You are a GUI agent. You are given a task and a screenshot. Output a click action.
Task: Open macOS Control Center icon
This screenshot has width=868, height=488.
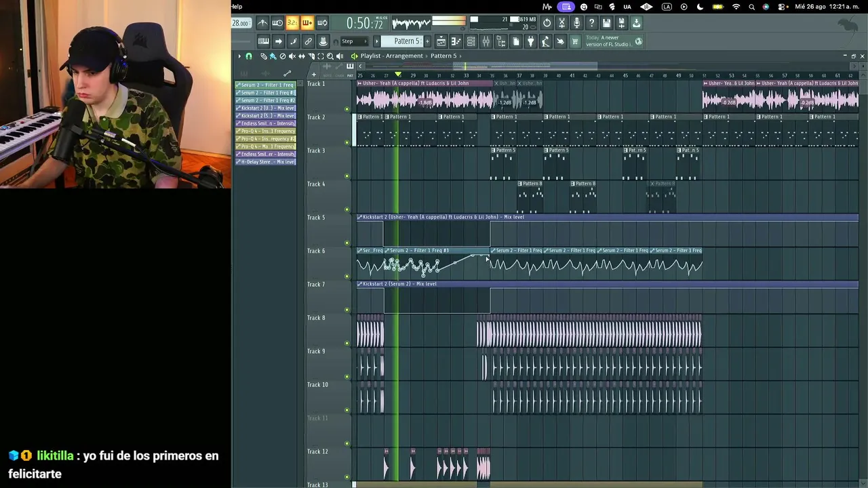[781, 7]
